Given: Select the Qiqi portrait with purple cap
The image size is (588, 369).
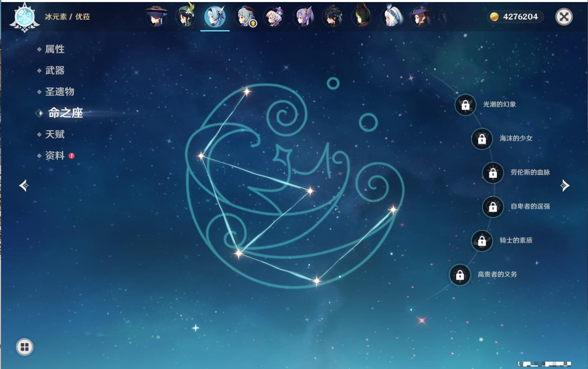Looking at the screenshot, I should pyautogui.click(x=274, y=17).
